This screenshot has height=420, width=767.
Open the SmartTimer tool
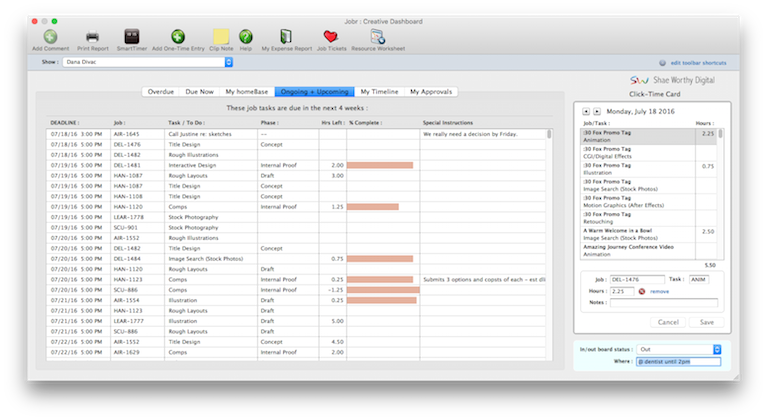[131, 36]
